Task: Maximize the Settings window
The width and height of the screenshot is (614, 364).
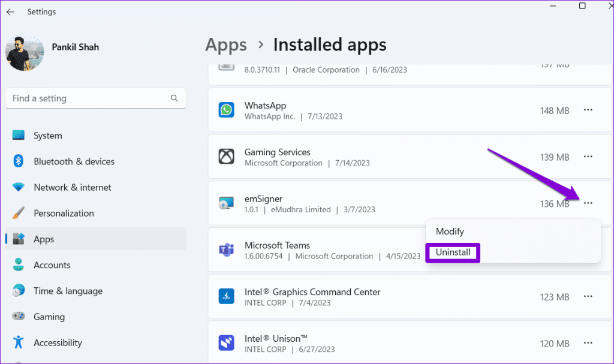Action: click(x=582, y=6)
